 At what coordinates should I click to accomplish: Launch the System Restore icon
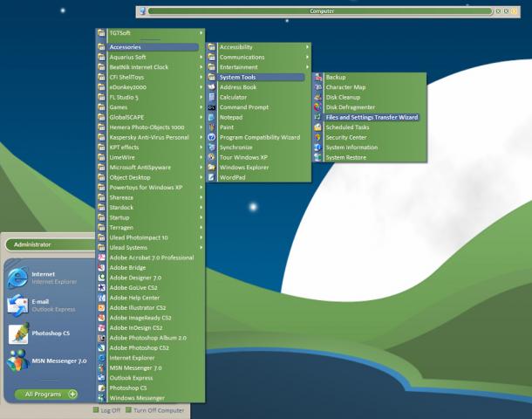tap(318, 157)
